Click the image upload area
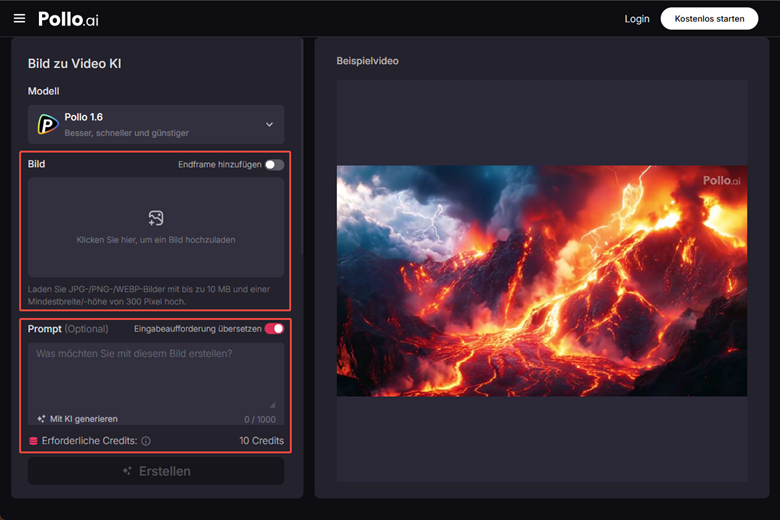Image resolution: width=780 pixels, height=520 pixels. point(156,227)
